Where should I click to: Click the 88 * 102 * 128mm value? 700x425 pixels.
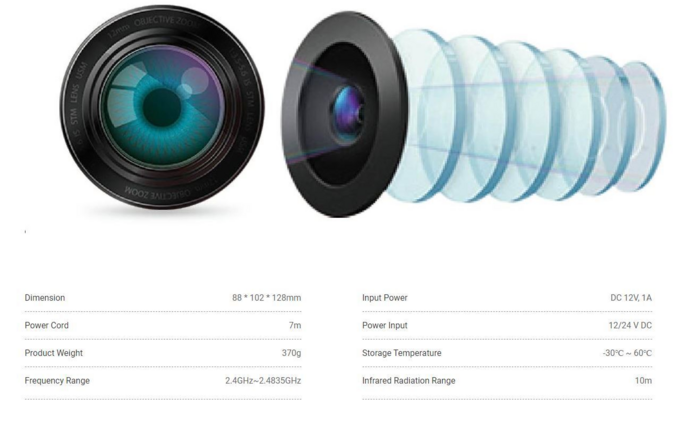267,298
